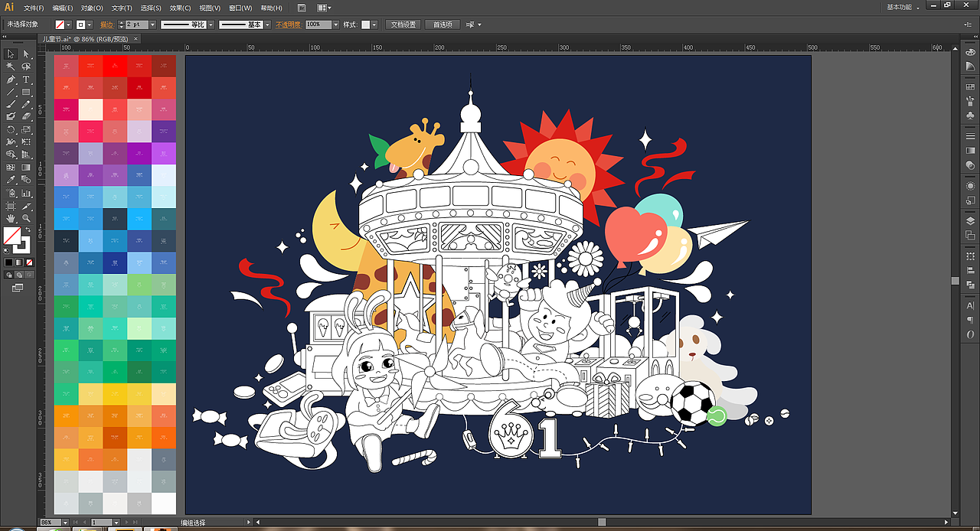The image size is (980, 531).
Task: Select the Eyedropper tool
Action: coord(11,179)
